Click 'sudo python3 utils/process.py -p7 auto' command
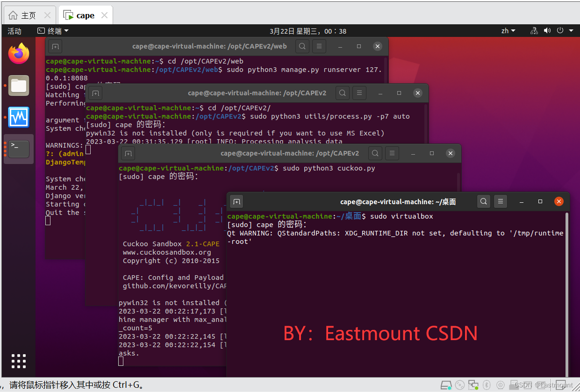 click(330, 116)
